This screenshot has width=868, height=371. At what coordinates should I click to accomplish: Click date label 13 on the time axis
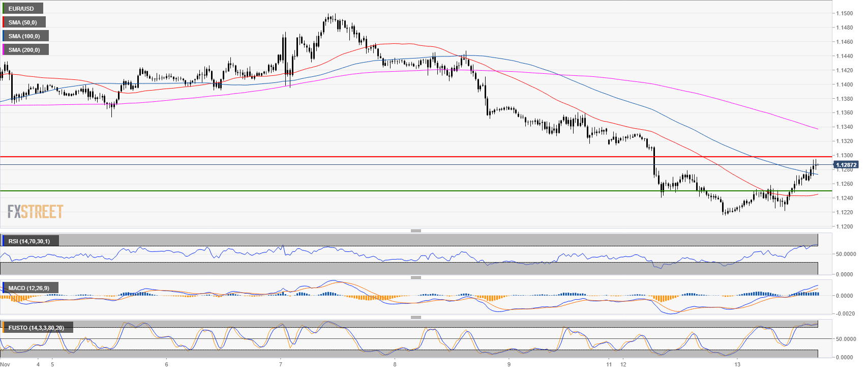click(737, 364)
